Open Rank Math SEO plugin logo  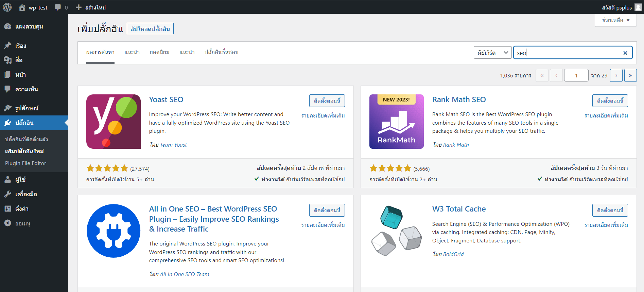[397, 122]
